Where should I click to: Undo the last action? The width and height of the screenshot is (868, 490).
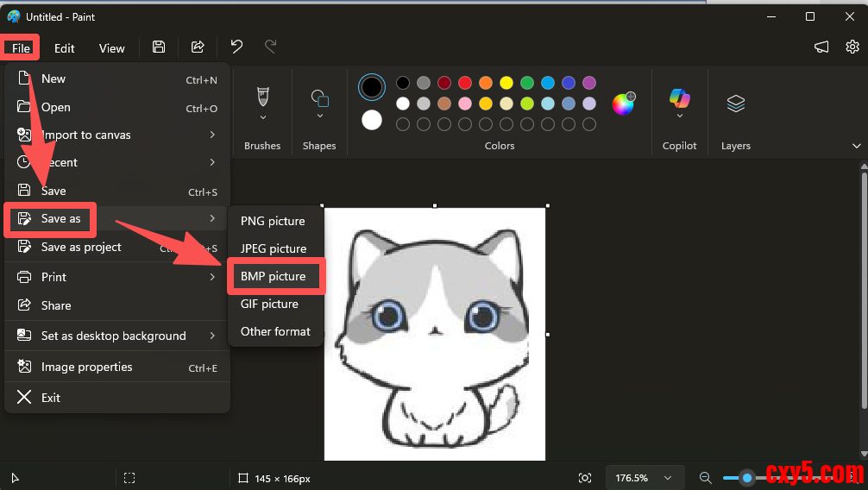(x=236, y=47)
